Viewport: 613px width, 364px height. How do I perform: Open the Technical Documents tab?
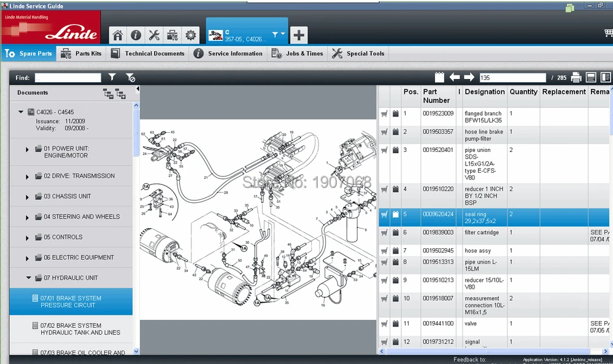coord(147,53)
